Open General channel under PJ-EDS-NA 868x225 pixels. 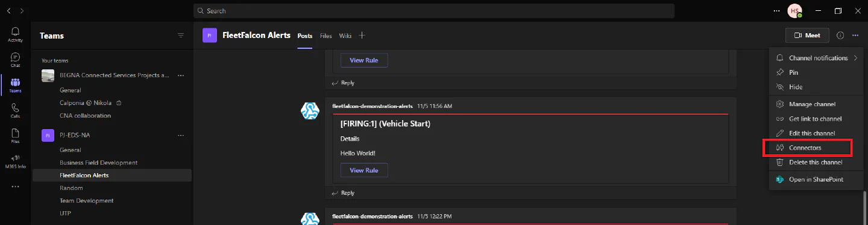point(71,150)
